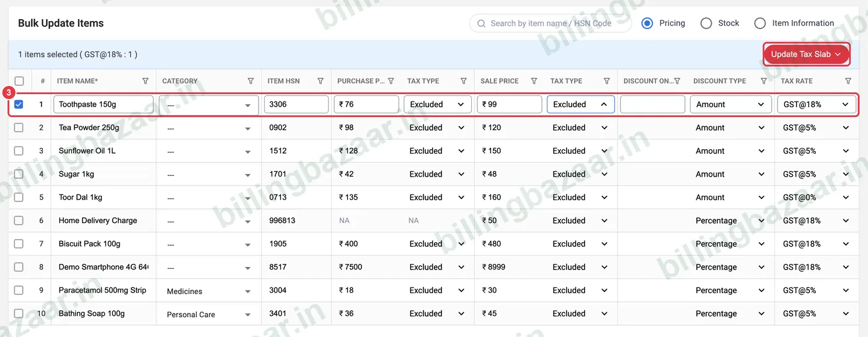The image size is (868, 337).
Task: Open Home Delivery Charge tax rate dropdown
Action: (816, 221)
